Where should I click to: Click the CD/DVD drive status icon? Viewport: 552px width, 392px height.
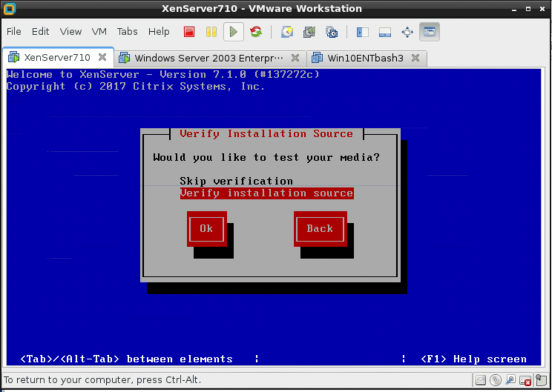[x=495, y=380]
